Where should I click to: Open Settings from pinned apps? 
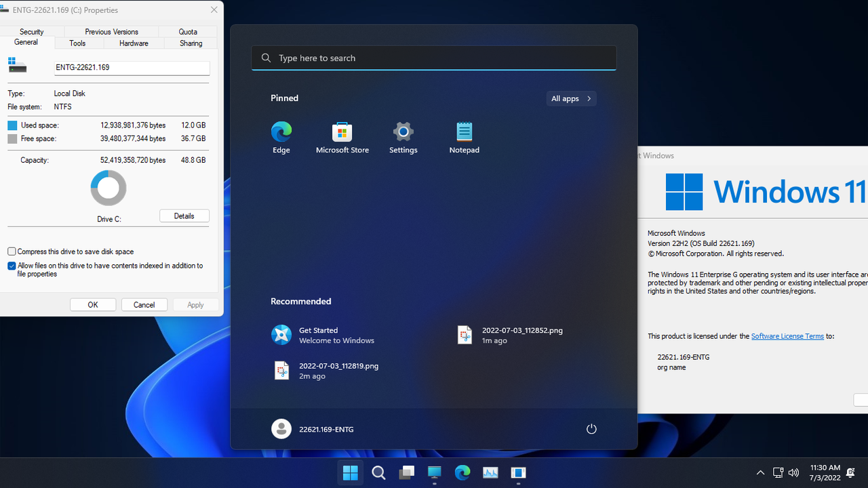[x=403, y=138]
